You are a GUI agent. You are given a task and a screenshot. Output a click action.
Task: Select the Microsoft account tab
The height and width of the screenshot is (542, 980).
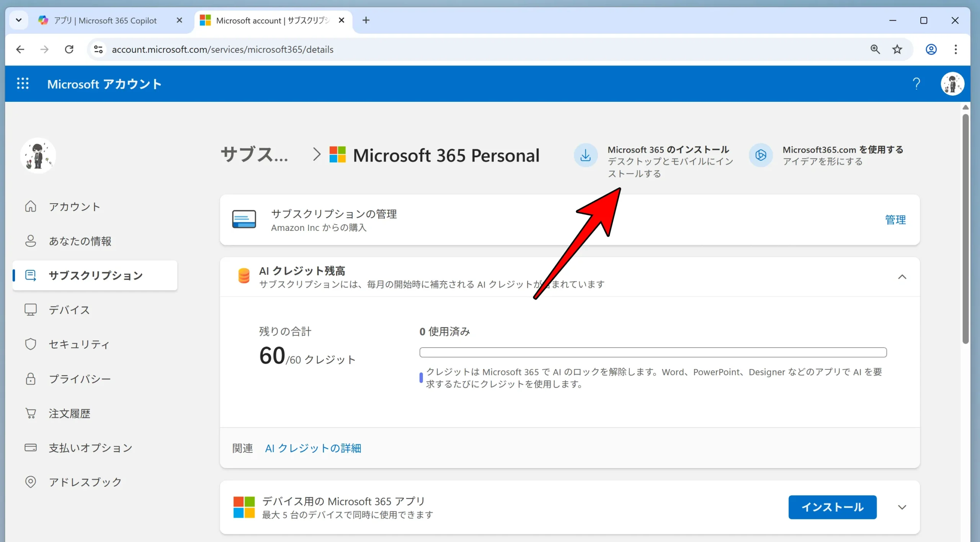pyautogui.click(x=273, y=20)
